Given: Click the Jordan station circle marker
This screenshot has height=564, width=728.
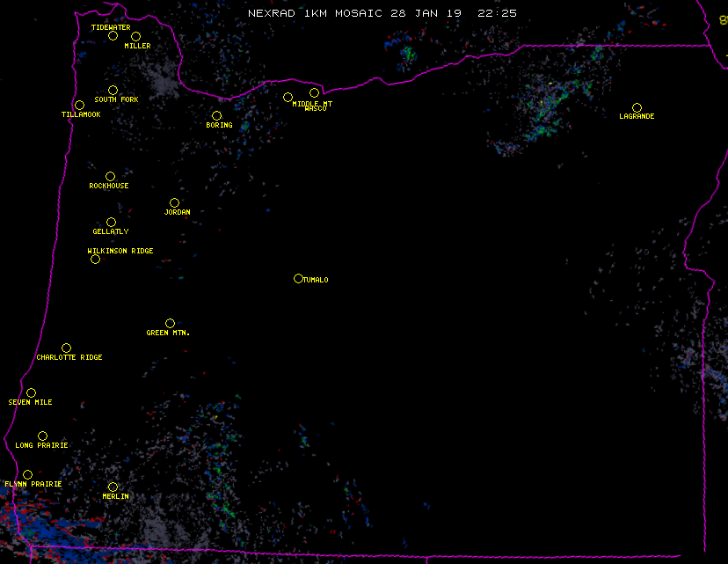Looking at the screenshot, I should coord(174,203).
